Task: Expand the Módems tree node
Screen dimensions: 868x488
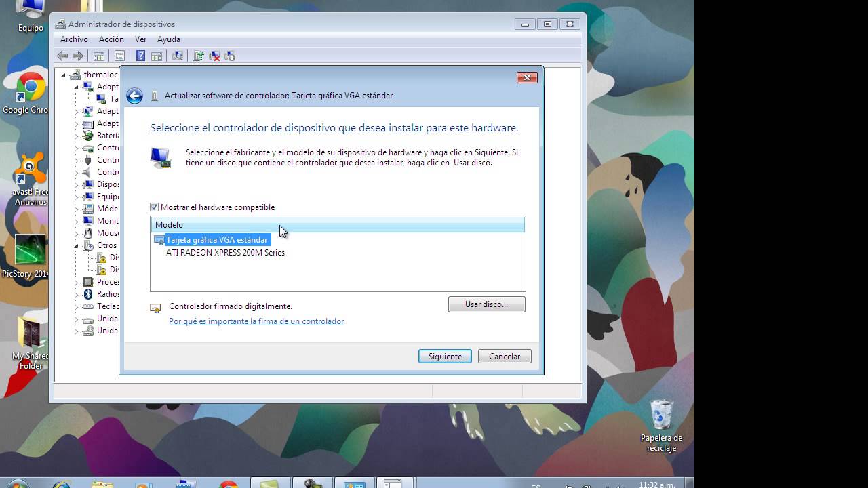Action: click(77, 209)
